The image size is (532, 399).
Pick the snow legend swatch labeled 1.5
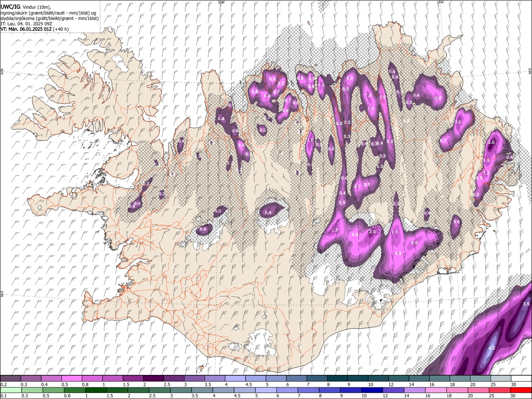pos(133,378)
